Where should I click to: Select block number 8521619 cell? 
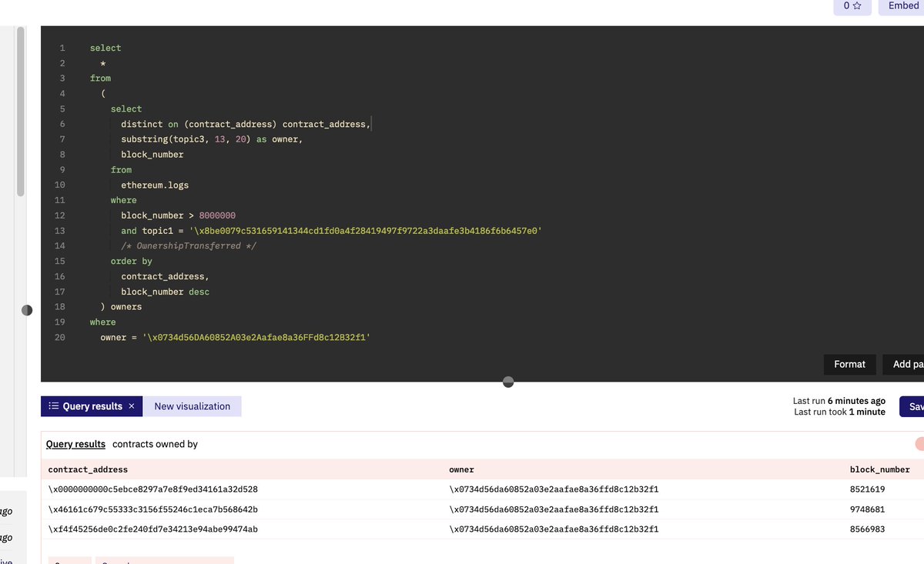pos(867,489)
